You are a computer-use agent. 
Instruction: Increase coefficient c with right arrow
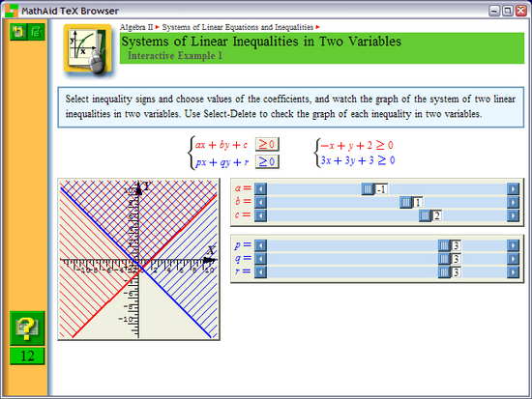pos(513,215)
